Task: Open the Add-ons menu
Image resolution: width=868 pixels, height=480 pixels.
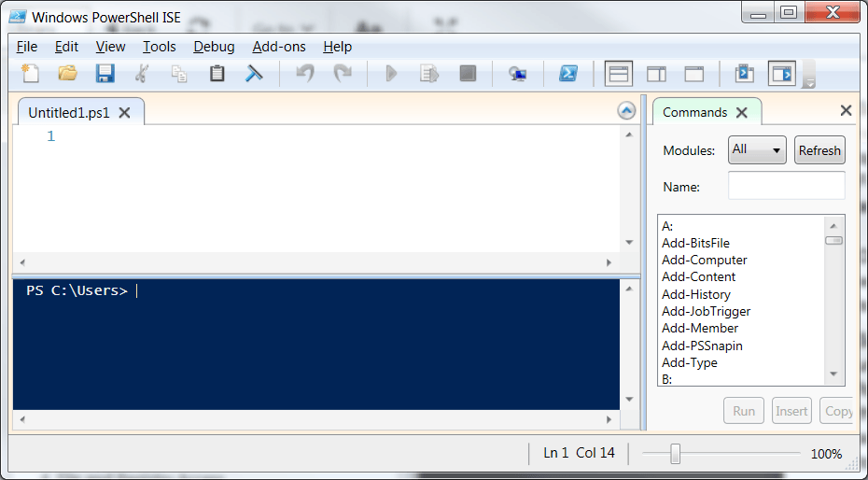Action: point(279,47)
